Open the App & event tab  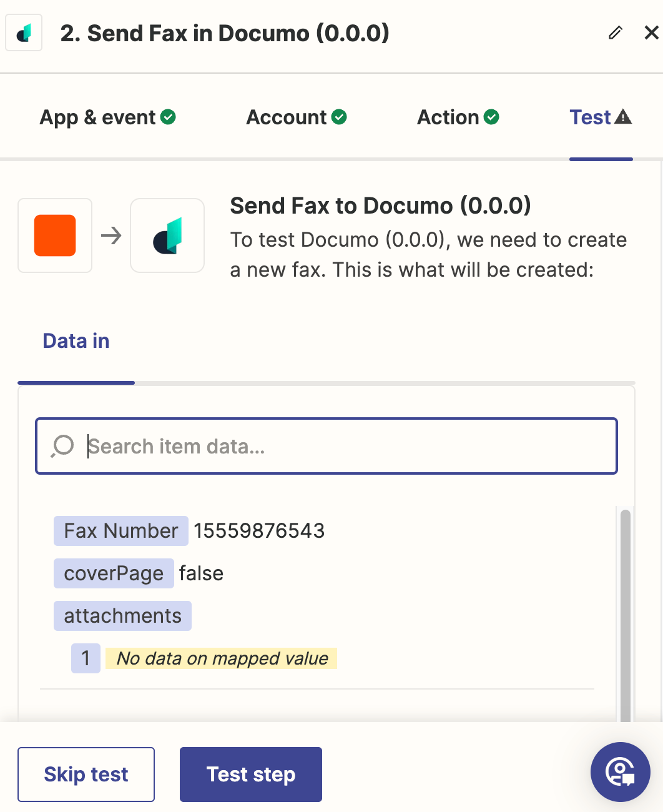(107, 117)
